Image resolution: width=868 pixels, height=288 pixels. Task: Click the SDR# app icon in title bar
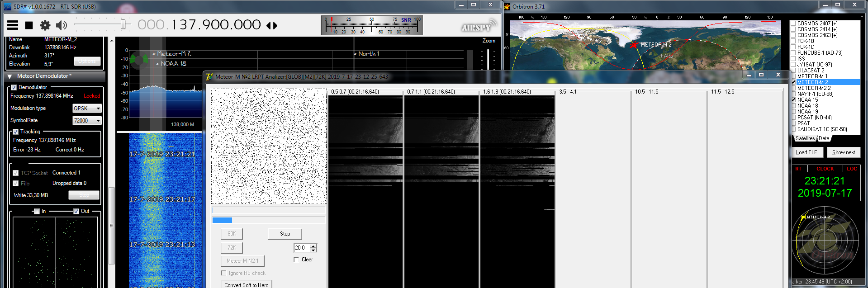8,6
